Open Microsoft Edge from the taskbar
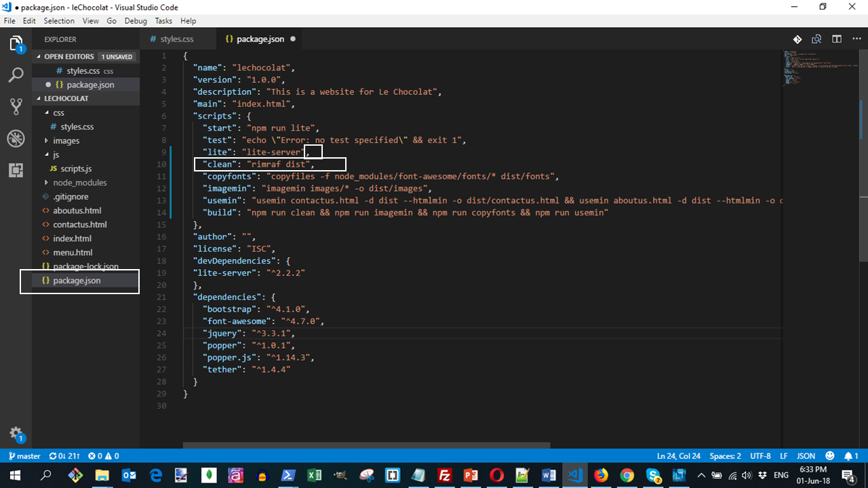Screen dimensions: 868x488 155,475
